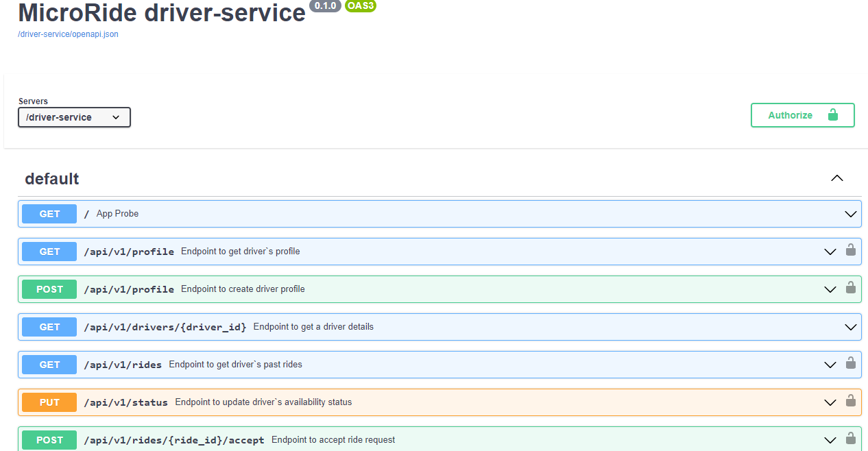Viewport: 868px width, 451px height.
Task: Click the POST badge of accept ride request
Action: (49, 440)
